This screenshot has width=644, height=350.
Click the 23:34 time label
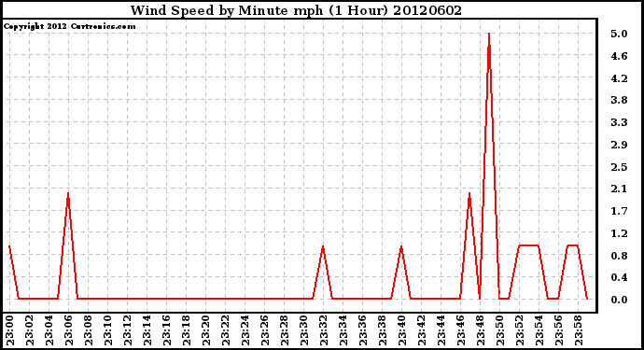[343, 330]
